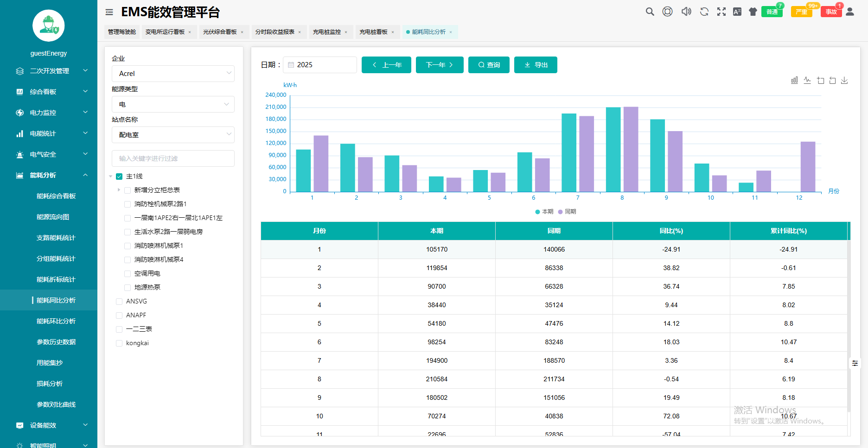This screenshot has width=868, height=448.
Task: Click the refresh icon in header
Action: tap(704, 12)
